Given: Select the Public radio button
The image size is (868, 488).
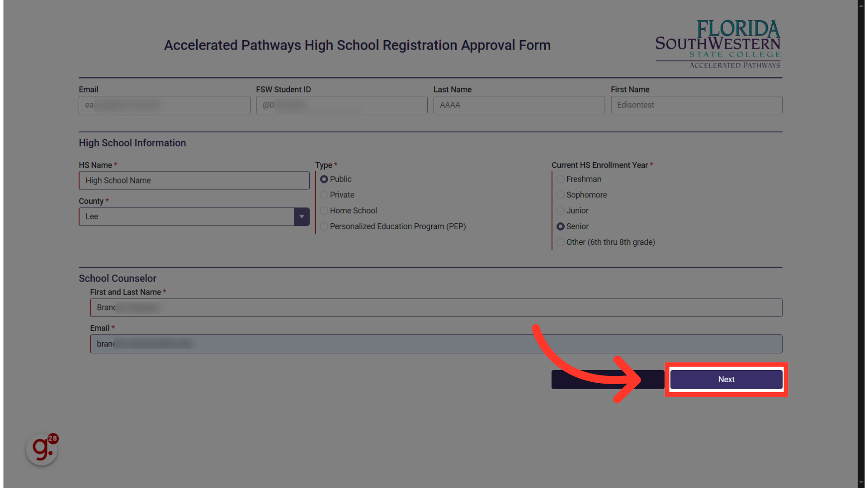Looking at the screenshot, I should tap(324, 179).
